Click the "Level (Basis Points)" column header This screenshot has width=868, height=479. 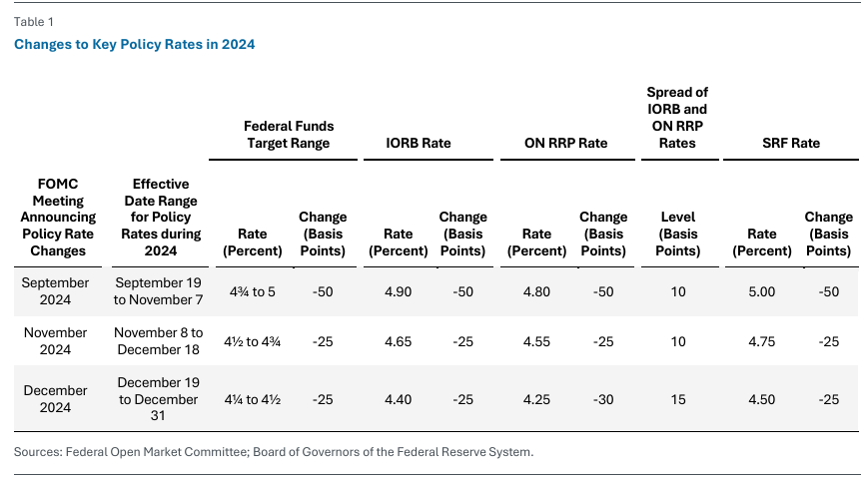(678, 234)
